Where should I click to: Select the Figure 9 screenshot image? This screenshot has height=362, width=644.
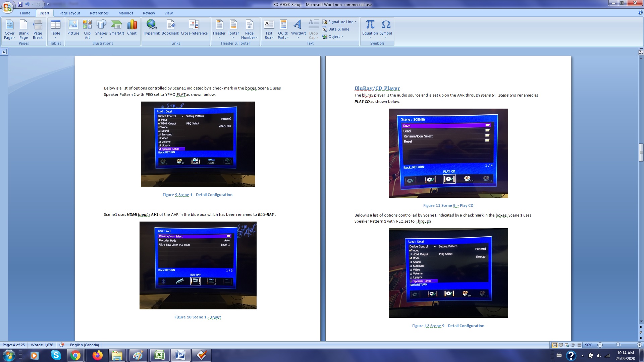coord(198,144)
